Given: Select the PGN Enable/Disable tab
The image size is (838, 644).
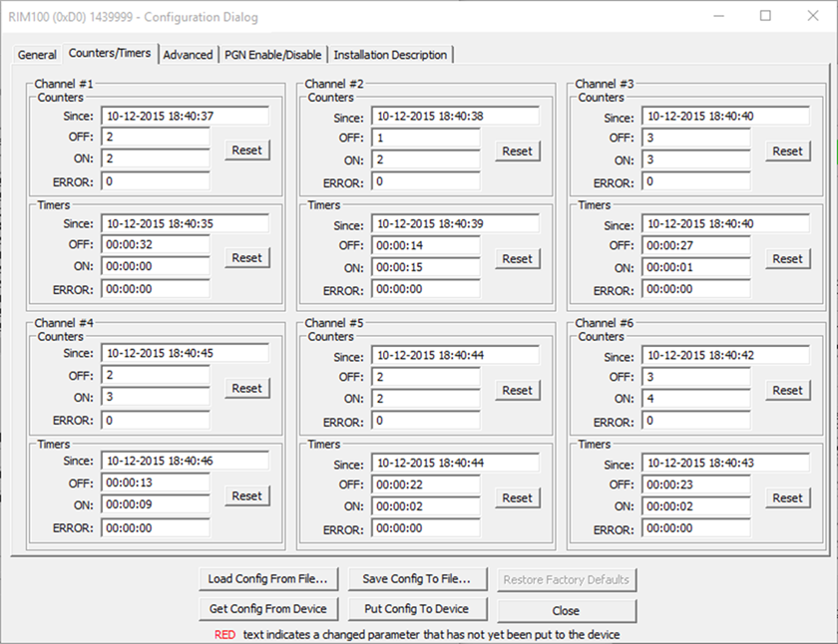Looking at the screenshot, I should pos(271,55).
